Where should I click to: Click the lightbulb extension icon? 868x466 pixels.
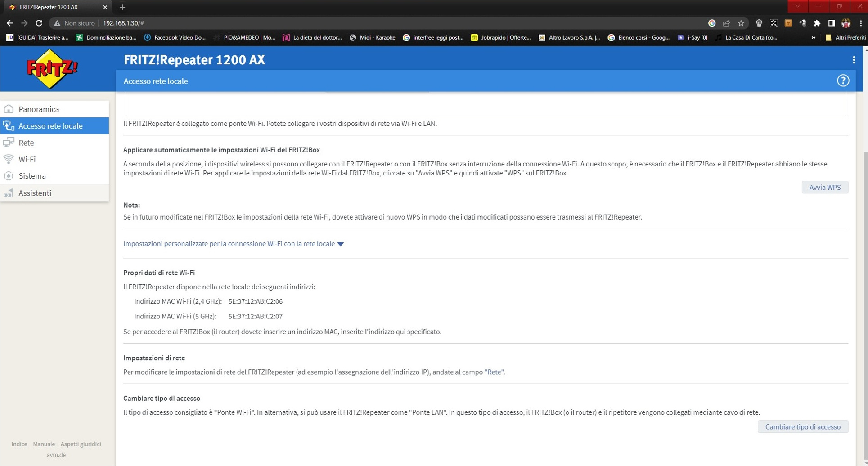tap(759, 23)
